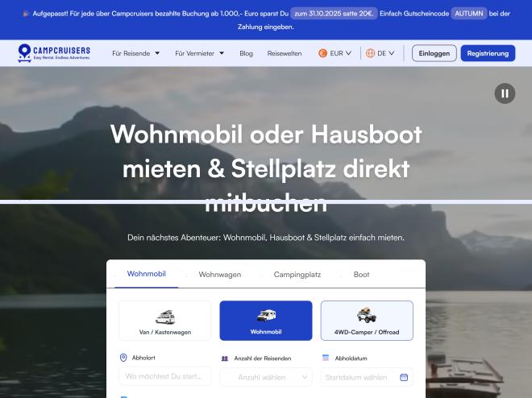The image size is (532, 398).
Task: Click the Abholort location pin icon
Action: 123,358
